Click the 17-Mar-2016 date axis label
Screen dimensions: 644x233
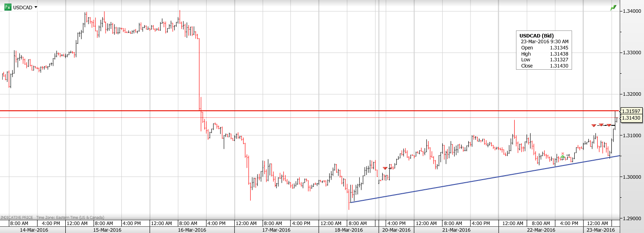(x=276, y=230)
